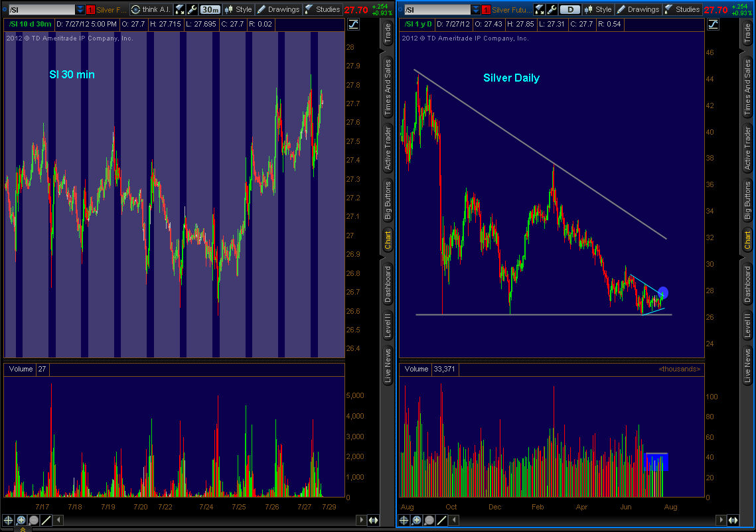The width and height of the screenshot is (756, 532).
Task: Click red alert indicator beside Silver Futures
Action: [x=90, y=9]
